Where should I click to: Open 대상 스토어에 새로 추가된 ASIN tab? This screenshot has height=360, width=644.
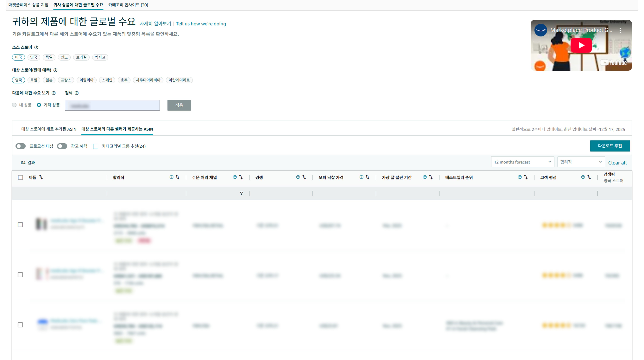49,129
